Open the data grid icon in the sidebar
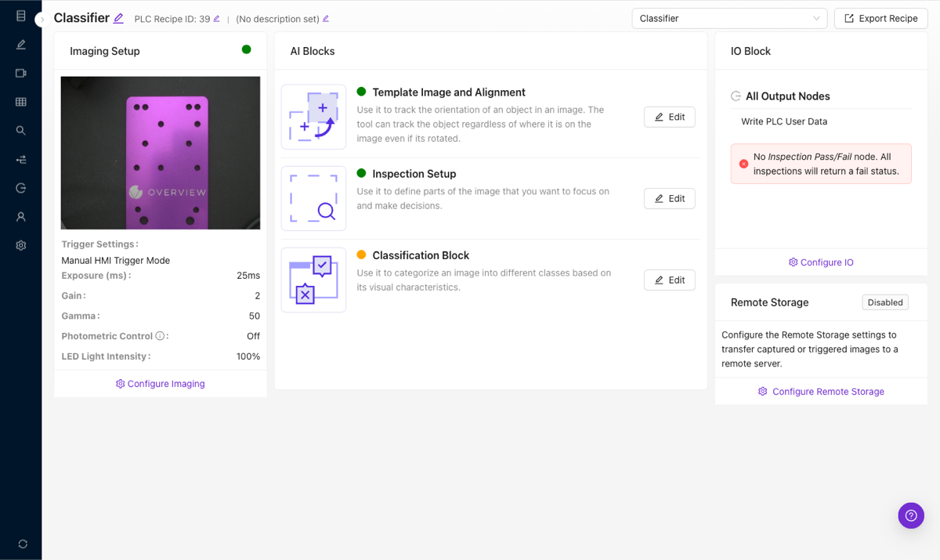Screen dimensions: 940x560 click(20, 102)
